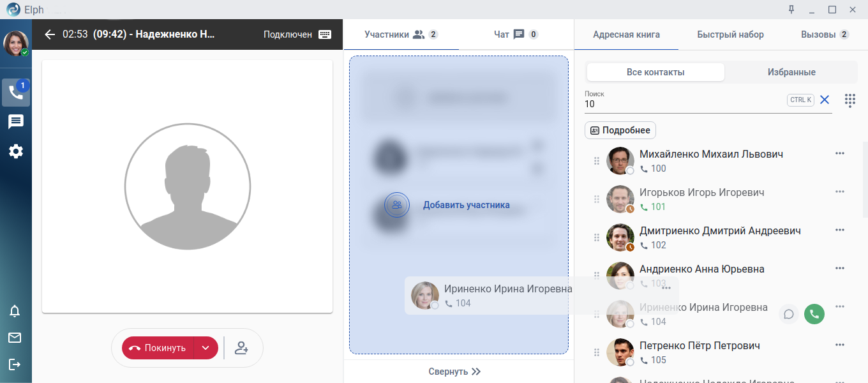This screenshot has height=383, width=868.
Task: Click the drag handle of Петренко Пётр Петрович
Action: coord(597,352)
